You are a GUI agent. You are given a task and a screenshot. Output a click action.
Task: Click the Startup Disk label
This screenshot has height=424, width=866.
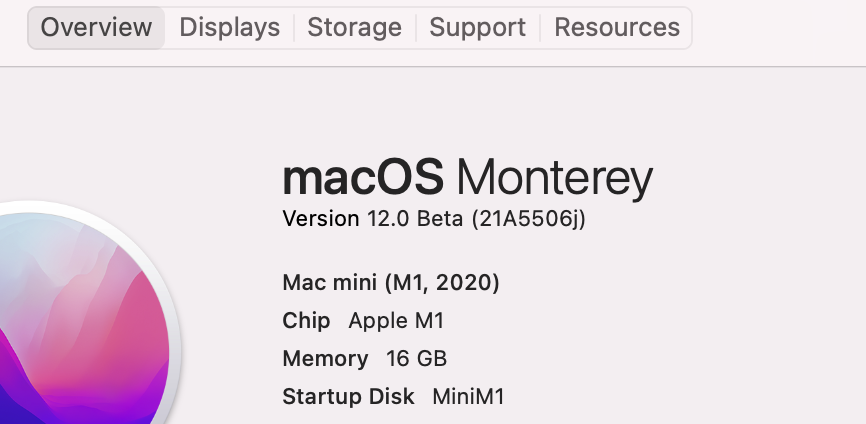[x=348, y=396]
